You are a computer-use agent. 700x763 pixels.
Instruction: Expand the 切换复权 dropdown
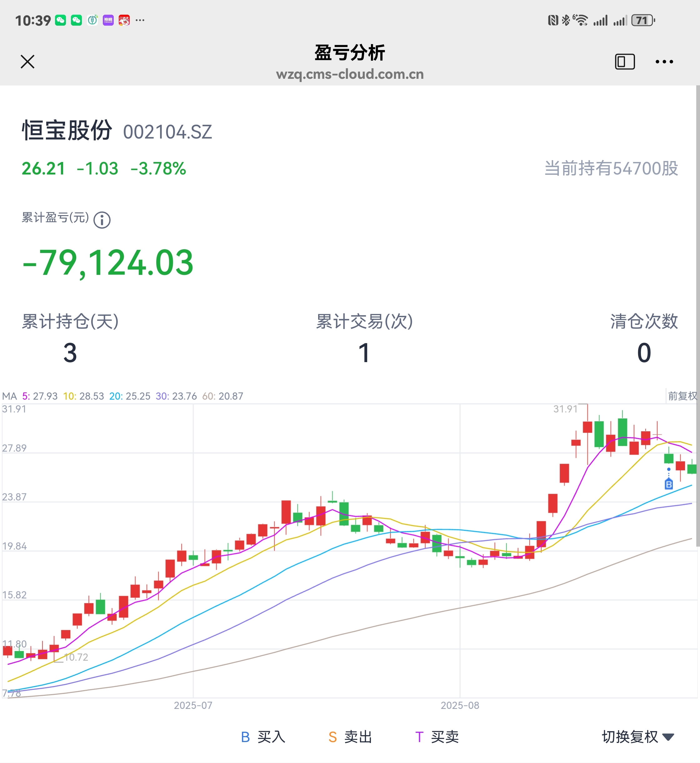pos(638,737)
